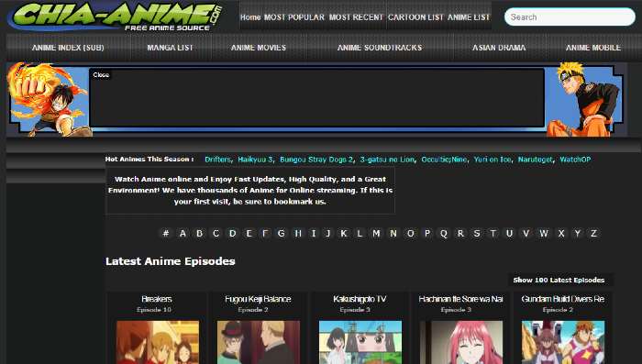This screenshot has width=642, height=364.
Task: Select the # symbol in alphabet index
Action: 166,234
